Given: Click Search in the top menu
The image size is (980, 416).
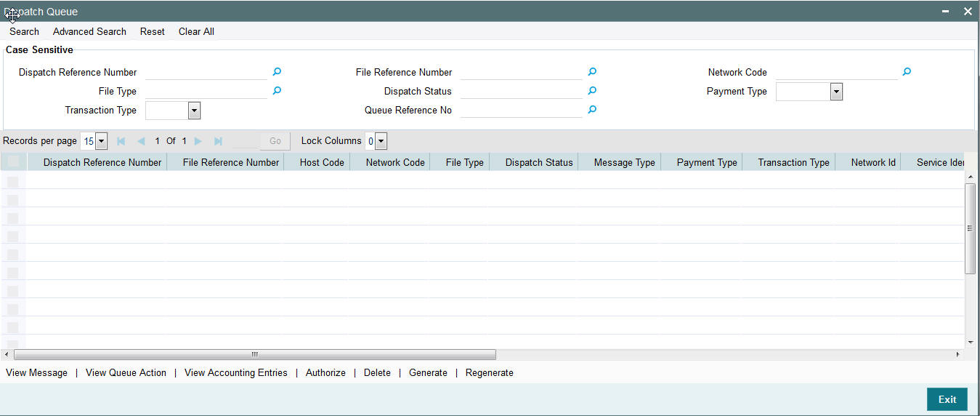Looking at the screenshot, I should tap(25, 31).
